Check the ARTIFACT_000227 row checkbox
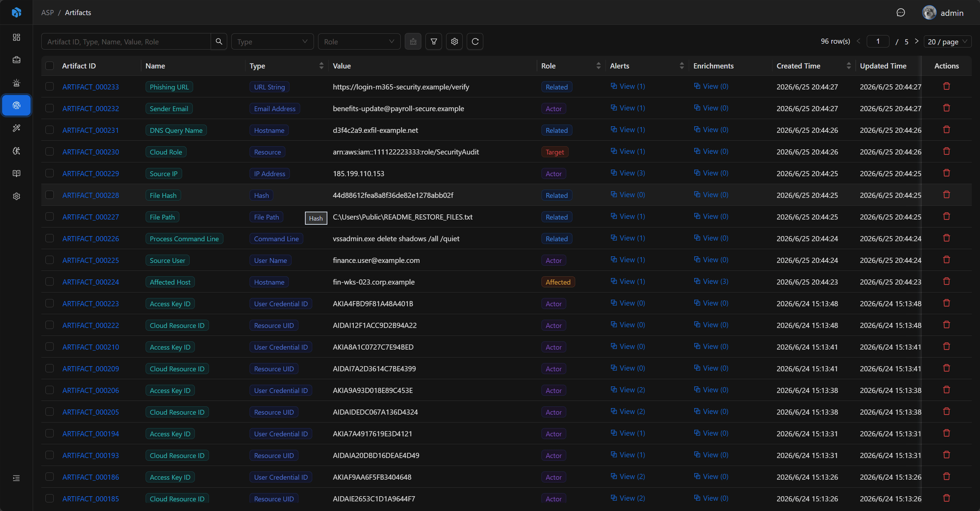The width and height of the screenshot is (980, 511). pyautogui.click(x=50, y=216)
